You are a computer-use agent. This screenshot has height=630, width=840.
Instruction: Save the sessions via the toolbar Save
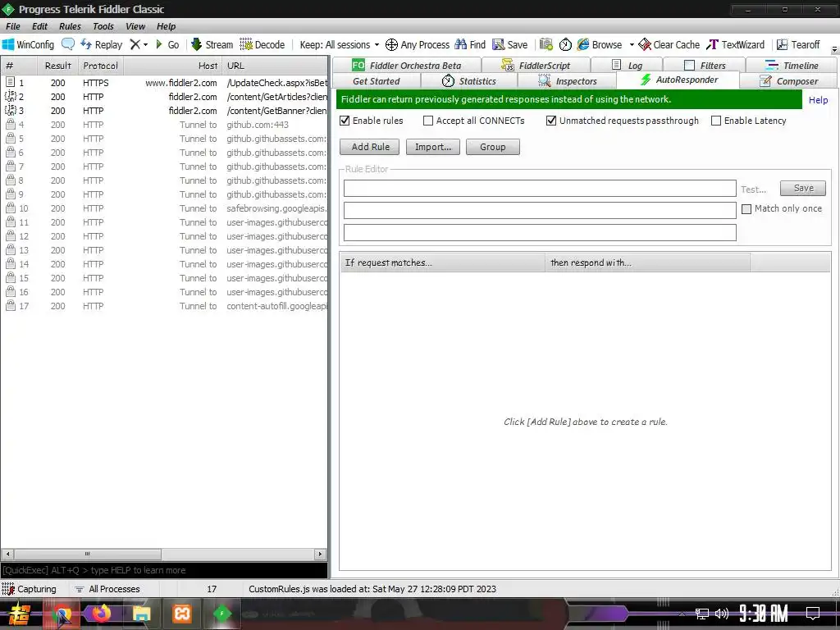(510, 44)
